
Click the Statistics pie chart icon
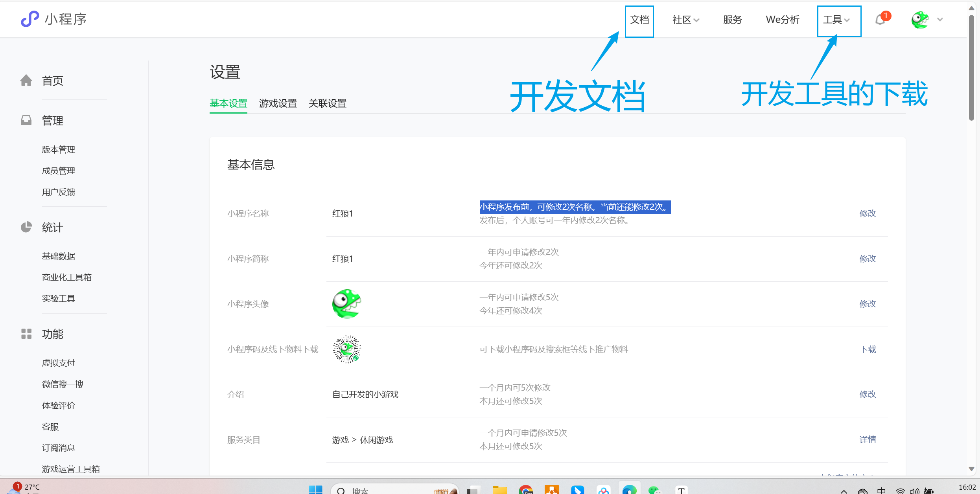(x=26, y=227)
